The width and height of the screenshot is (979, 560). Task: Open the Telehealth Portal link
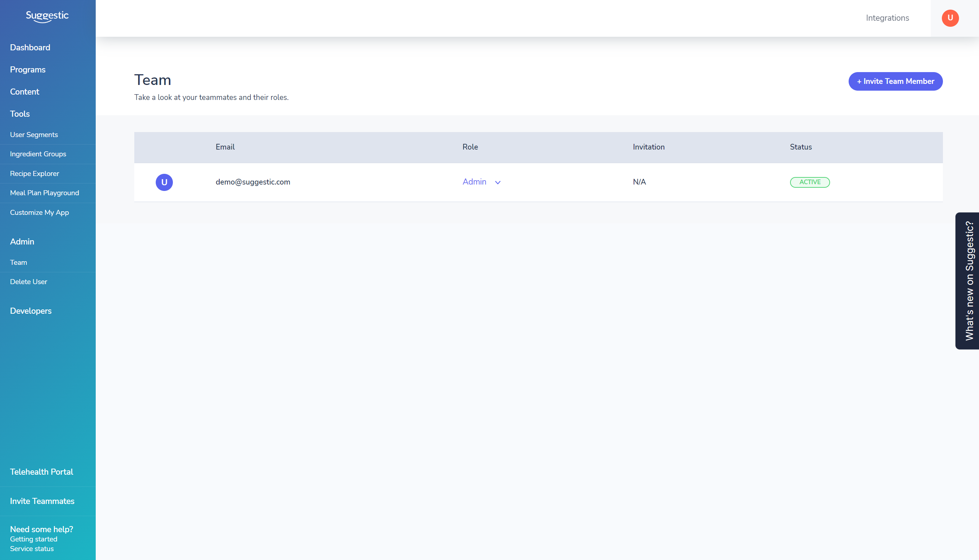point(41,472)
